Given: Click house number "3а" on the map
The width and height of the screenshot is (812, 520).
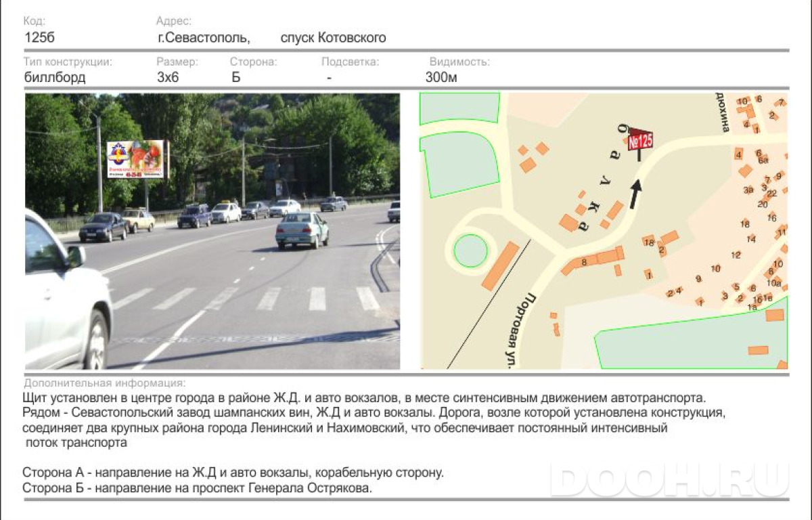Looking at the screenshot, I should point(748,190).
